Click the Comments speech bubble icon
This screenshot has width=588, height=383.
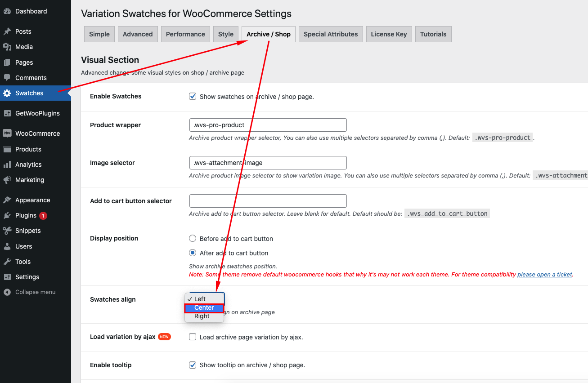7,78
